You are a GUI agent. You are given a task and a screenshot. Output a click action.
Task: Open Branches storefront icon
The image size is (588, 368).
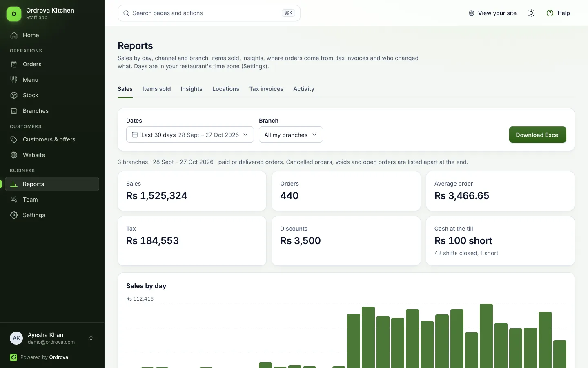coord(14,111)
